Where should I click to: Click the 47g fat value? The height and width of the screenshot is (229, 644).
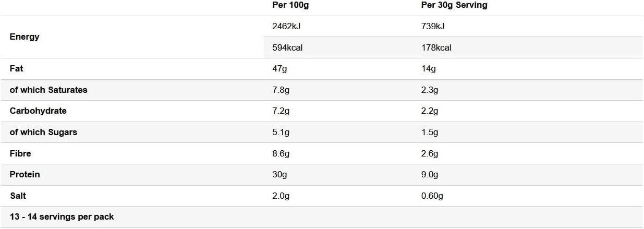pyautogui.click(x=280, y=69)
